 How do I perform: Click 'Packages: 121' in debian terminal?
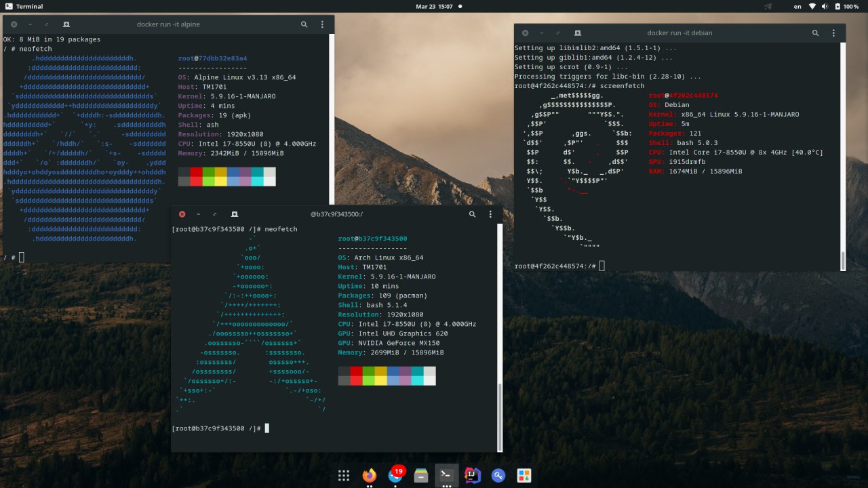point(675,134)
